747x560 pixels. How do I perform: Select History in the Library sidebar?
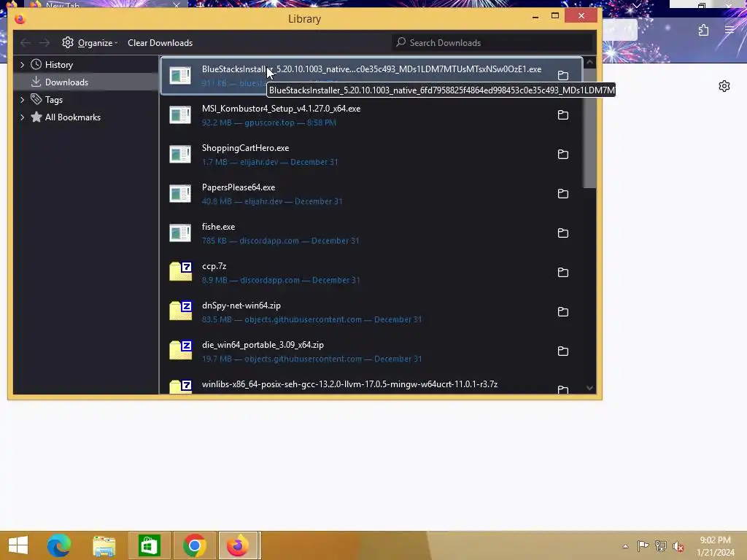[x=86, y=64]
